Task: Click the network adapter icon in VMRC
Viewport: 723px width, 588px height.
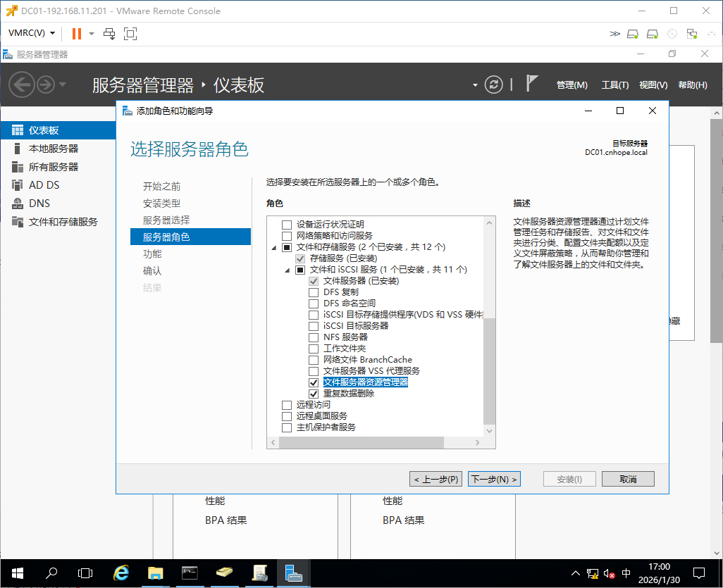Action: pyautogui.click(x=692, y=34)
